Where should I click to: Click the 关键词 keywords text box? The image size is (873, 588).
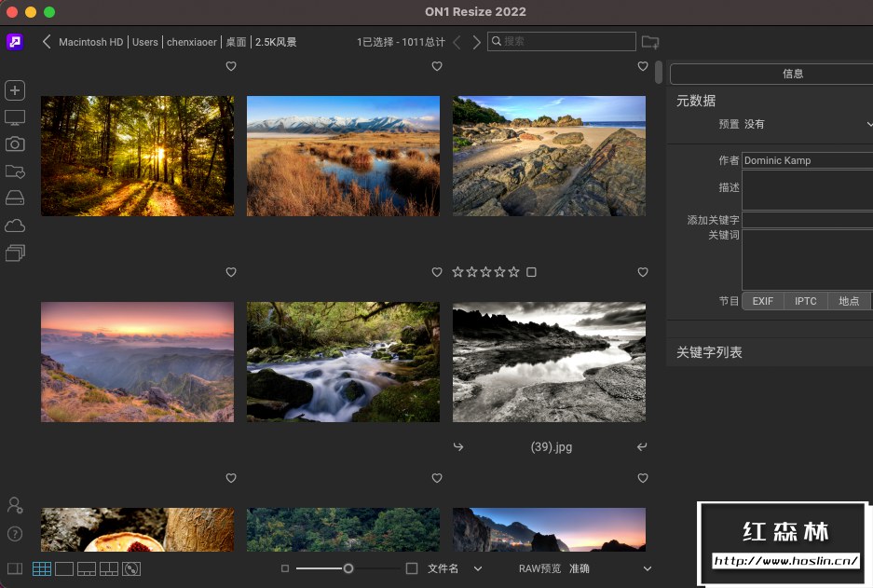[807, 260]
